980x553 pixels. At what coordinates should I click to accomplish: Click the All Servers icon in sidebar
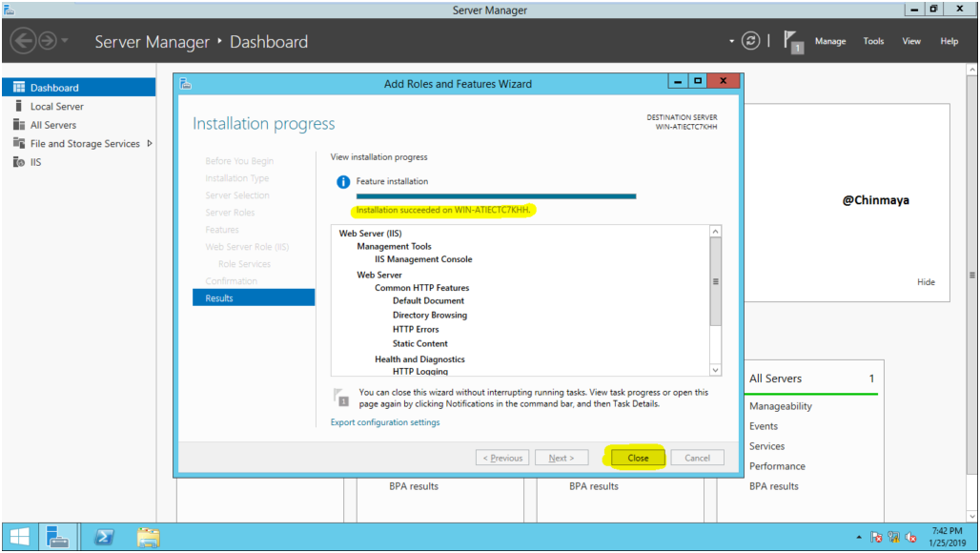(x=19, y=124)
